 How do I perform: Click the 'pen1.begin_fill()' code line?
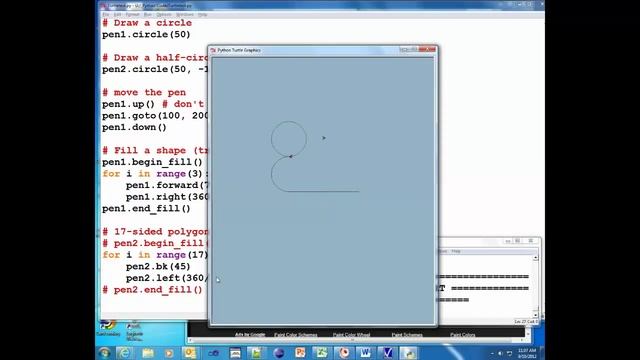pos(152,162)
